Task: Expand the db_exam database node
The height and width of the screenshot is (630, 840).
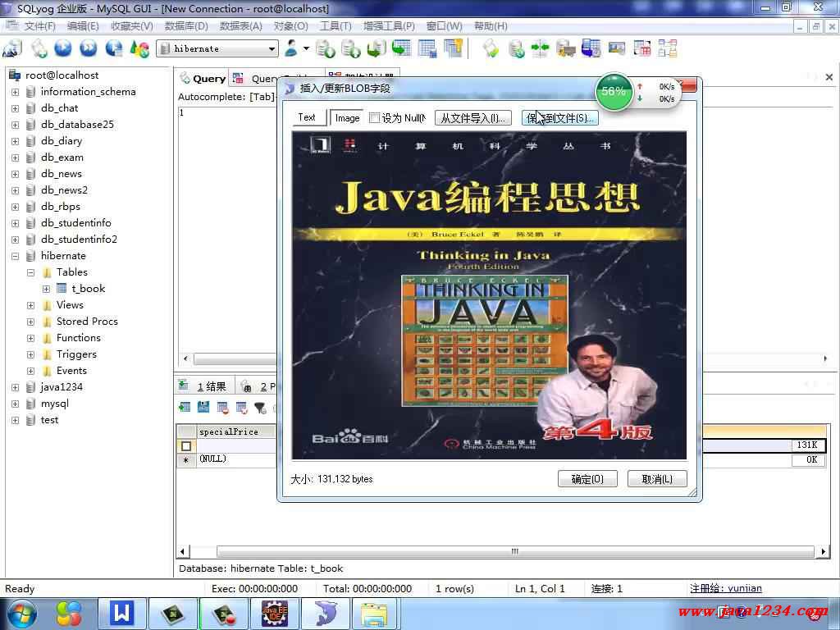Action: [x=15, y=157]
